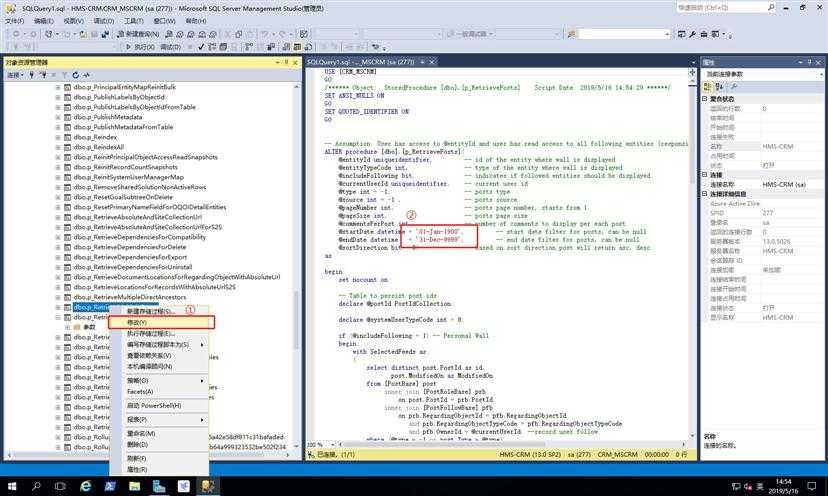Click the disconnect plug icon in Object Explorer
The image size is (828, 496).
(x=43, y=75)
